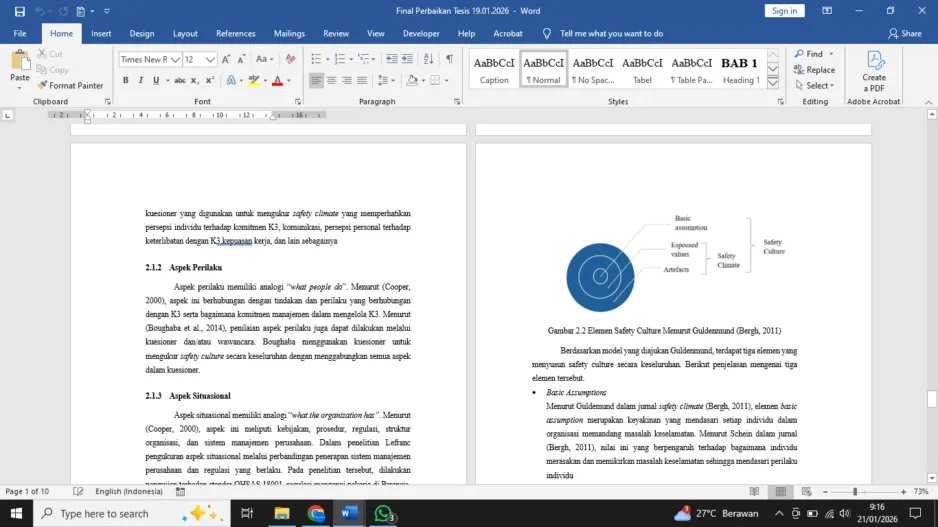This screenshot has width=938, height=527.
Task: Sort the selected text alphabetically
Action: pos(428,59)
